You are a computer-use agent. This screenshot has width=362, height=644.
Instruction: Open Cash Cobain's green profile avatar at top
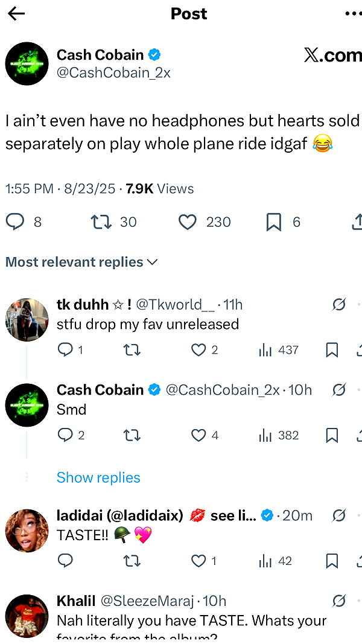point(27,63)
